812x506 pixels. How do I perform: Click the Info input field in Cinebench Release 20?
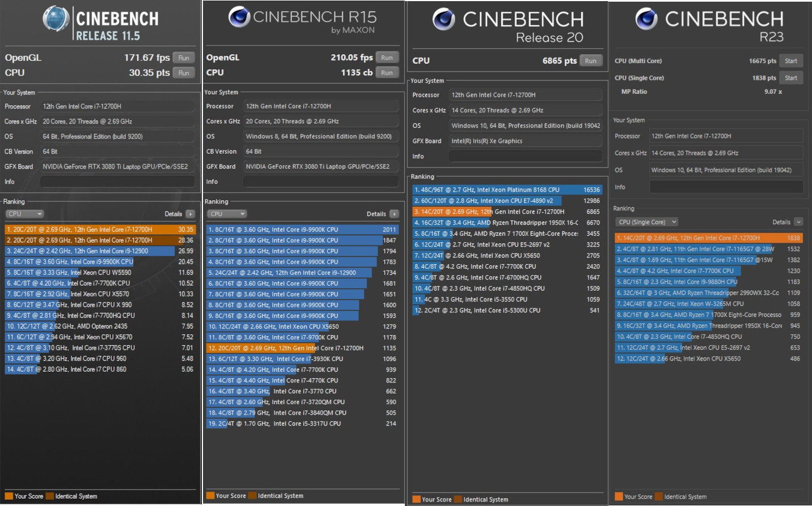[525, 157]
